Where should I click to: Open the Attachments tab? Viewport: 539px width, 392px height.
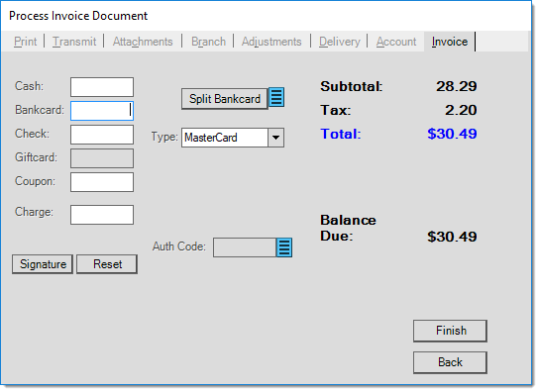tap(143, 42)
